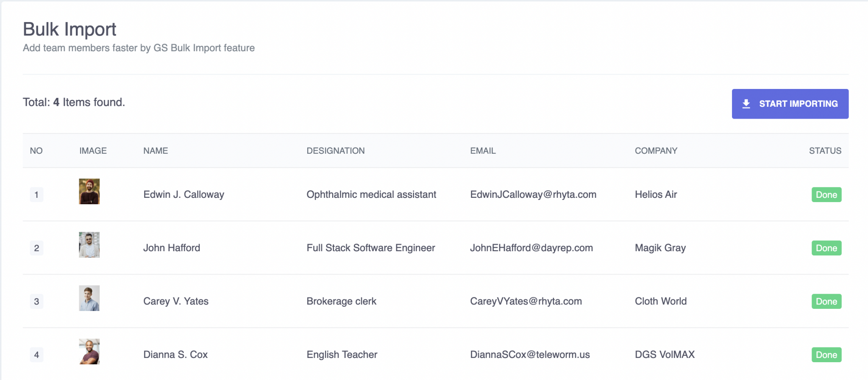Select the EMAIL column header
The width and height of the screenshot is (868, 380).
click(x=483, y=151)
